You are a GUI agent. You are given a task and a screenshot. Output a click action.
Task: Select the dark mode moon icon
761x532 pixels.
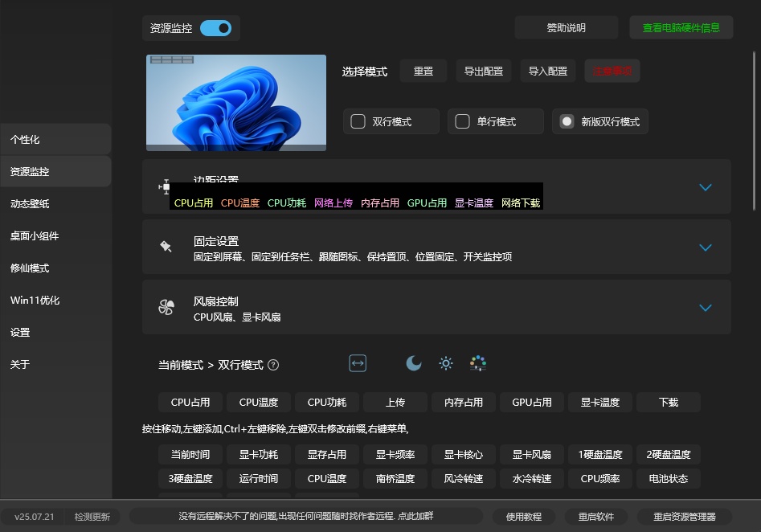[414, 363]
